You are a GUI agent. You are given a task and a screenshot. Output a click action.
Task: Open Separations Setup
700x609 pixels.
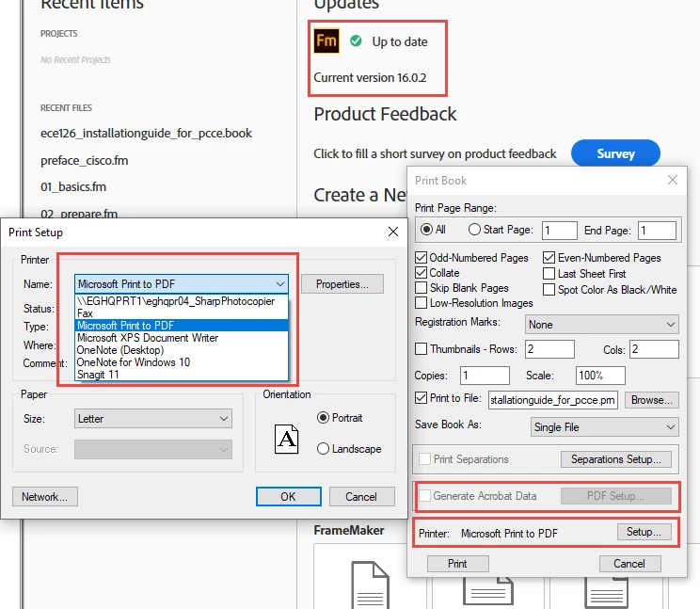point(616,459)
